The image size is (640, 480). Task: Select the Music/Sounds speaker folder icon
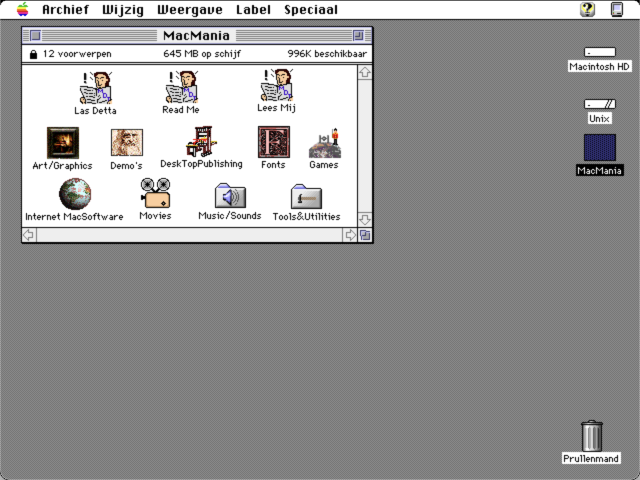tap(230, 196)
